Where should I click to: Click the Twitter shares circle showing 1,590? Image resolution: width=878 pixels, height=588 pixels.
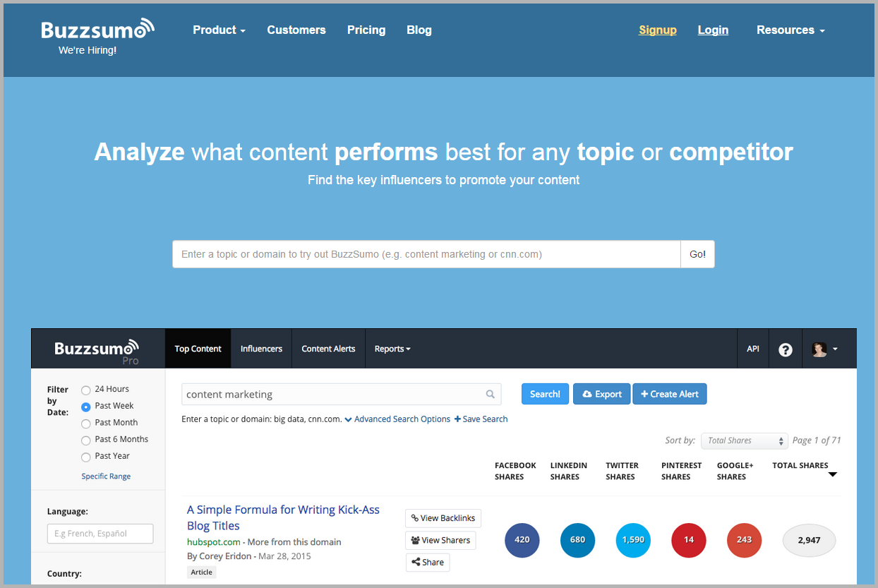pos(633,540)
